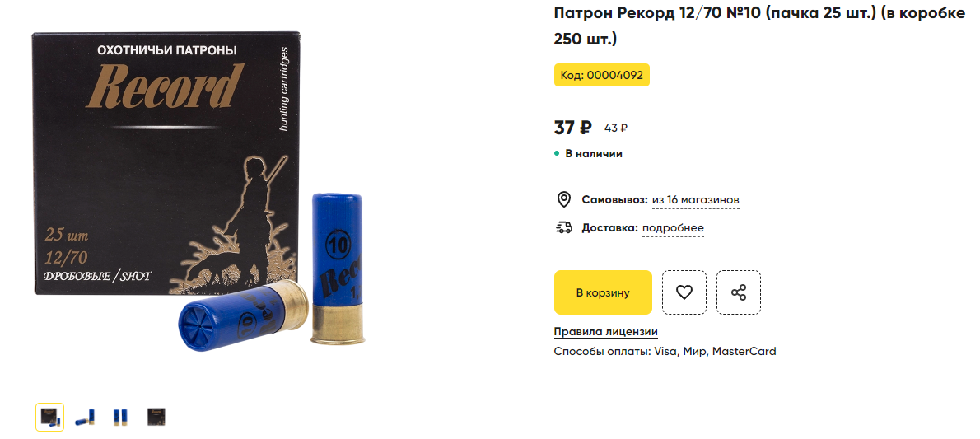The image size is (980, 439).
Task: Click the green in-stock status dot
Action: [x=557, y=153]
